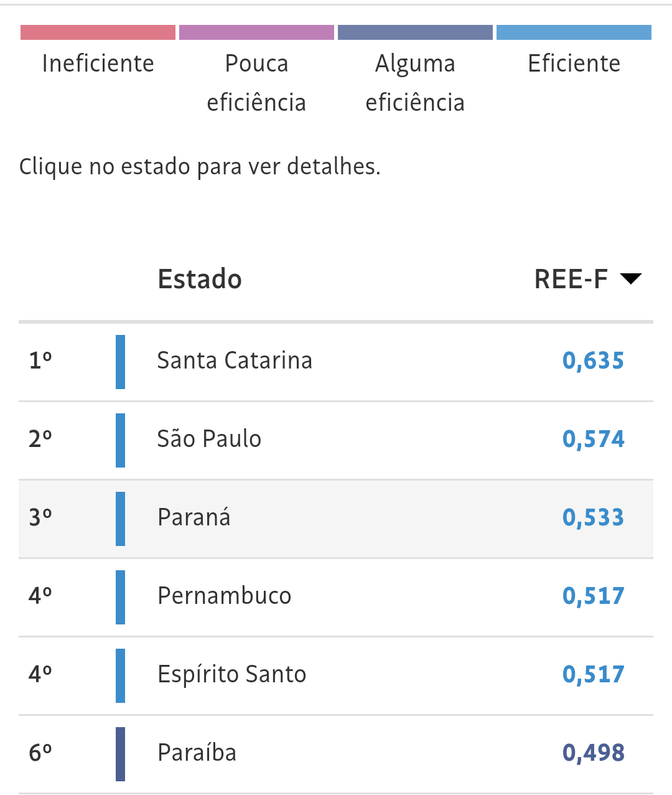Screen dimensions: 672x795
Task: Click the bar icon beside Pernambuco
Action: [x=120, y=596]
